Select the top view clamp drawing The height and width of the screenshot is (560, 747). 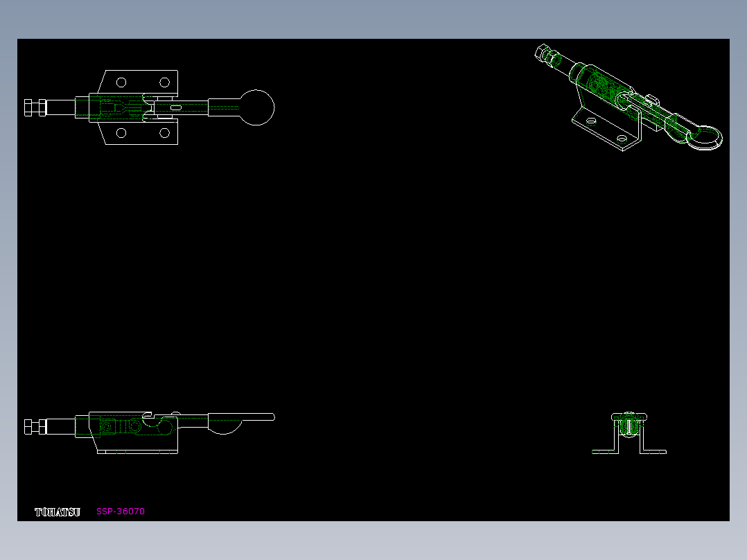(x=149, y=107)
